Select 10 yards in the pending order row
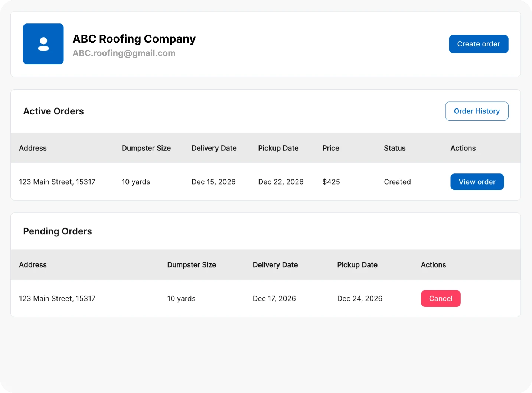 tap(181, 298)
